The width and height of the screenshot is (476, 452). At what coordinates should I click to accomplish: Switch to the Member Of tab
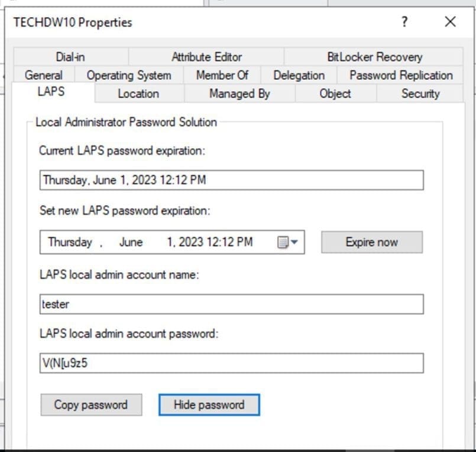point(223,75)
